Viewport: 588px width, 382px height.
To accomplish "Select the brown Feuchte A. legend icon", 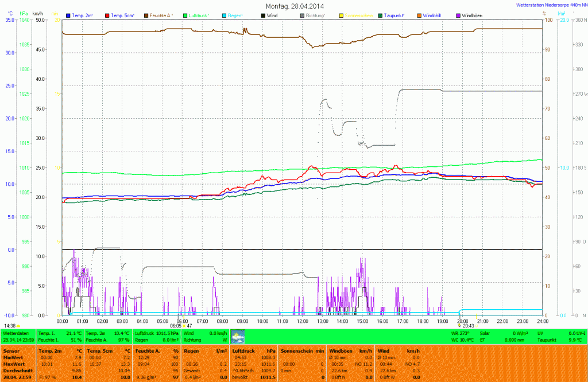I will click(x=146, y=14).
